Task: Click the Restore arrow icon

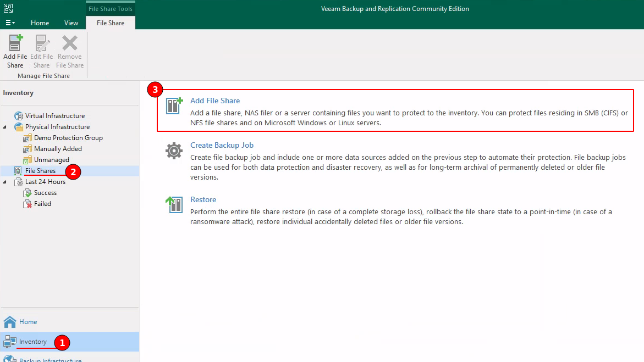Action: click(174, 204)
